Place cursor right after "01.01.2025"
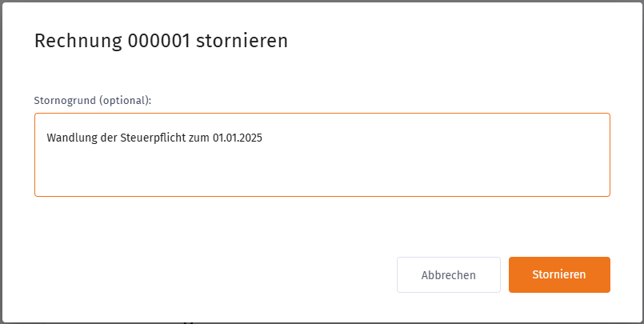The image size is (644, 324). pos(263,138)
